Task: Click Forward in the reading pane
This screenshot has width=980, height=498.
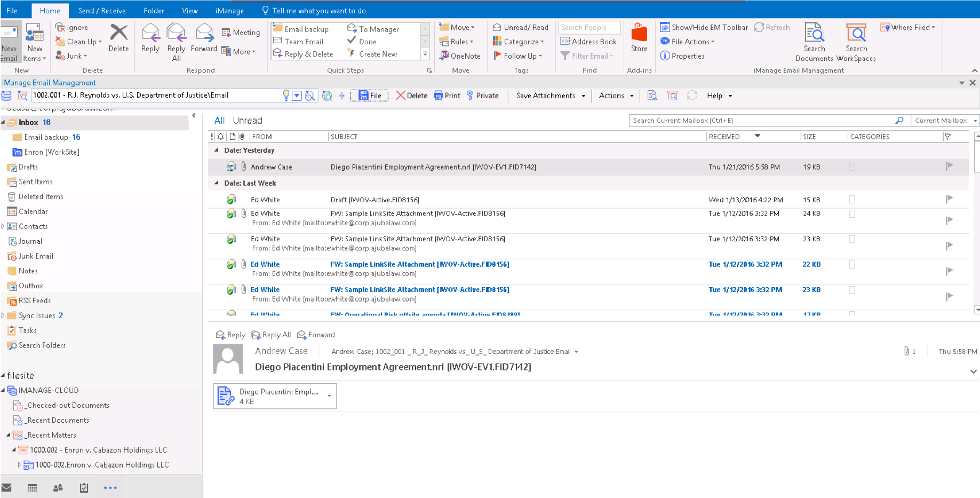Action: (x=316, y=335)
